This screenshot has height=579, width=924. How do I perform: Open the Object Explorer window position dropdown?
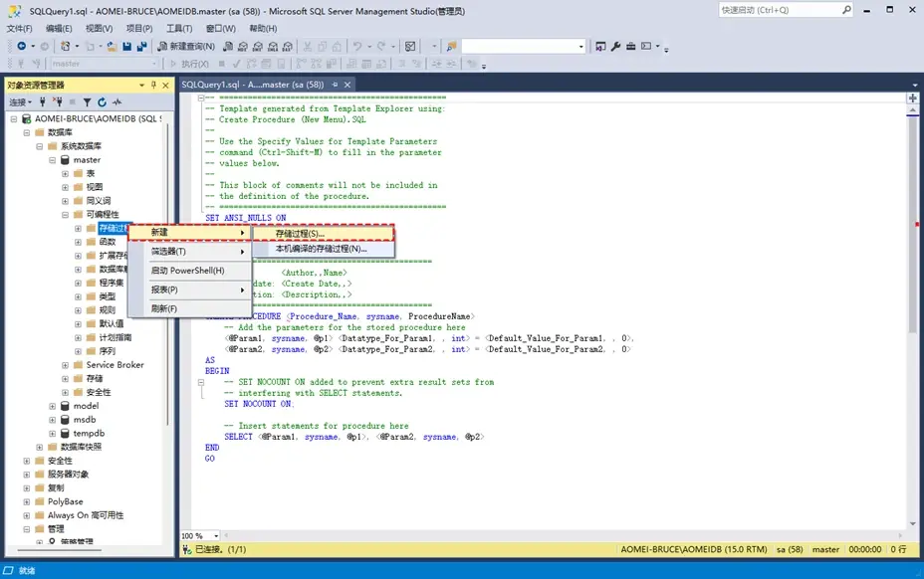[x=142, y=85]
